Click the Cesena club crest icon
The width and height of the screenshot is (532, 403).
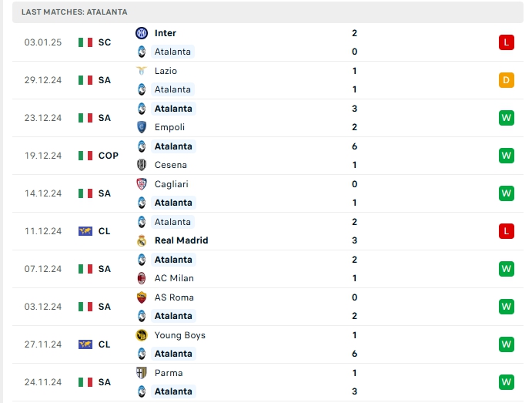(x=142, y=165)
